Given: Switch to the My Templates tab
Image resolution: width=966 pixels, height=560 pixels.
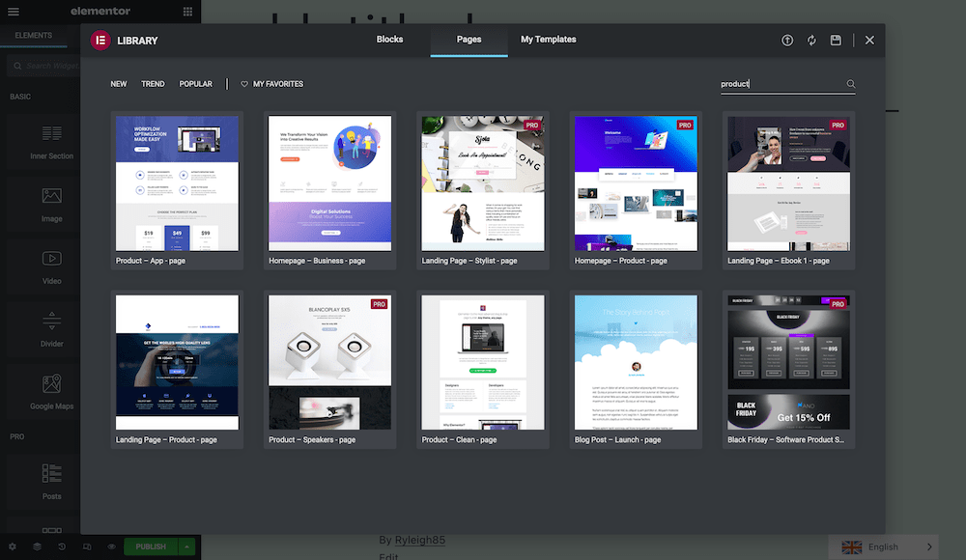Looking at the screenshot, I should point(549,40).
